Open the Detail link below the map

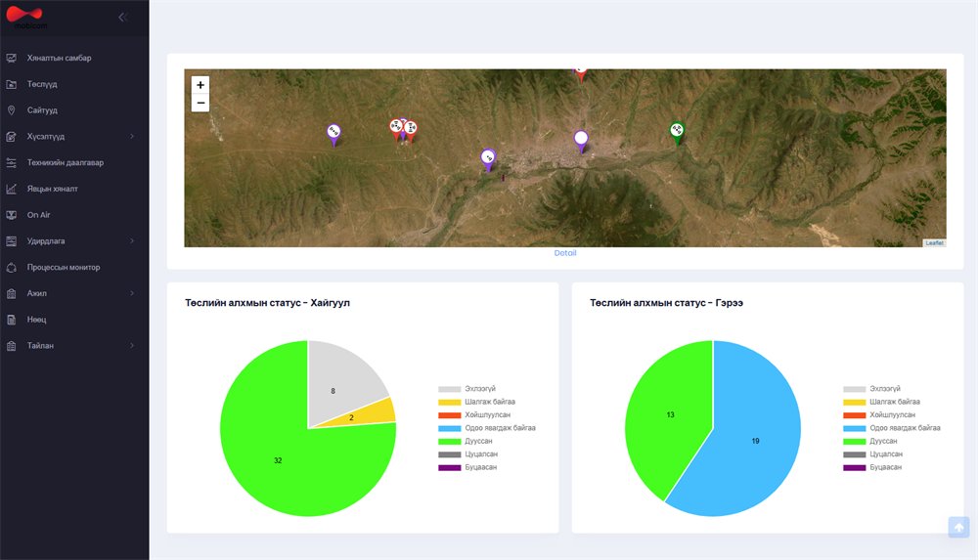565,253
